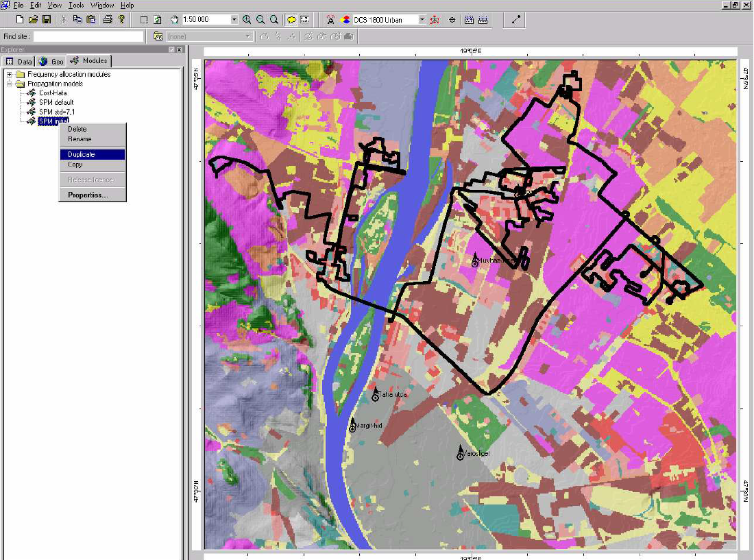Expand the Frequency allocation modules folder
Image resolution: width=754 pixels, height=560 pixels.
(10, 74)
